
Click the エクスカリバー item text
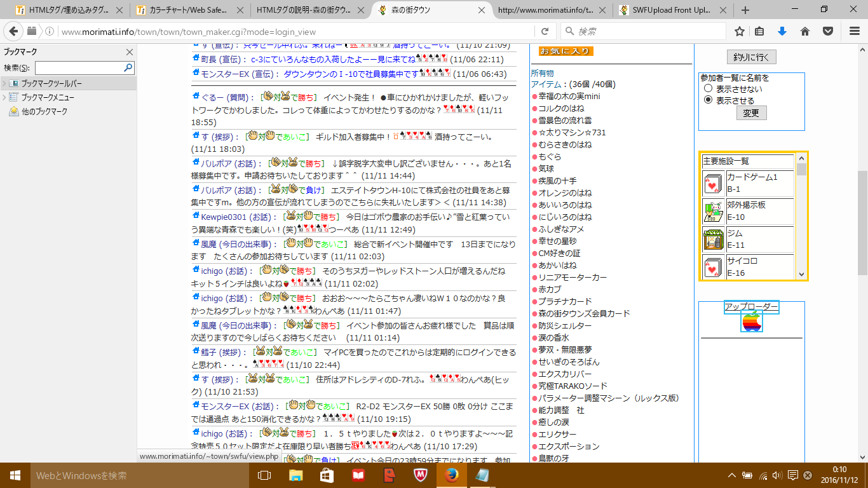pyautogui.click(x=565, y=374)
